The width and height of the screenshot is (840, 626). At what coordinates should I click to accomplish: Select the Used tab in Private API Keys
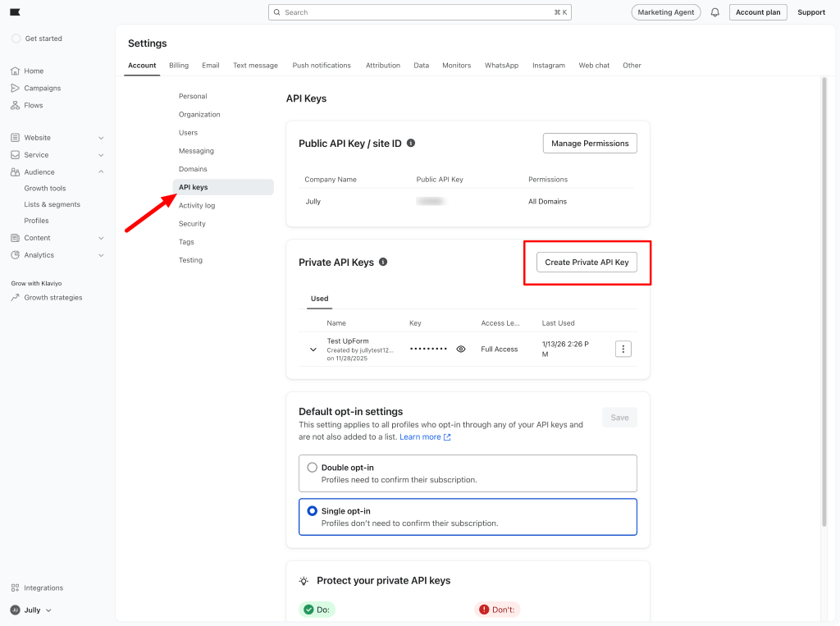coord(319,299)
